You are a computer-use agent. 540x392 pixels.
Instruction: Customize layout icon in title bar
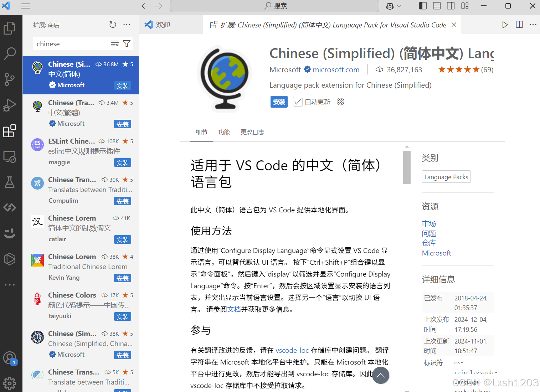[x=465, y=6]
